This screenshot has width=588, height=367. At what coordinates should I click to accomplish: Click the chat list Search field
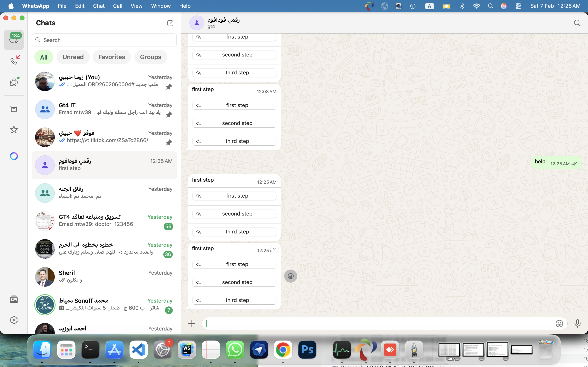105,40
